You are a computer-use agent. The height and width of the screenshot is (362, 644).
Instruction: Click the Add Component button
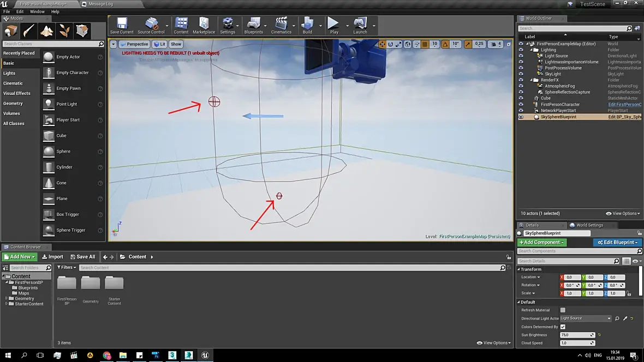[542, 242]
